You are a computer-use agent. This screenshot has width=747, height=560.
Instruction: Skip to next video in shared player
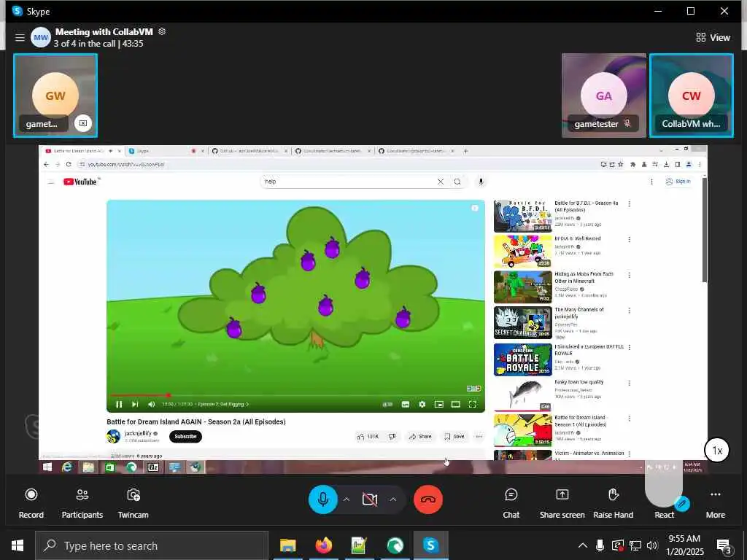135,404
